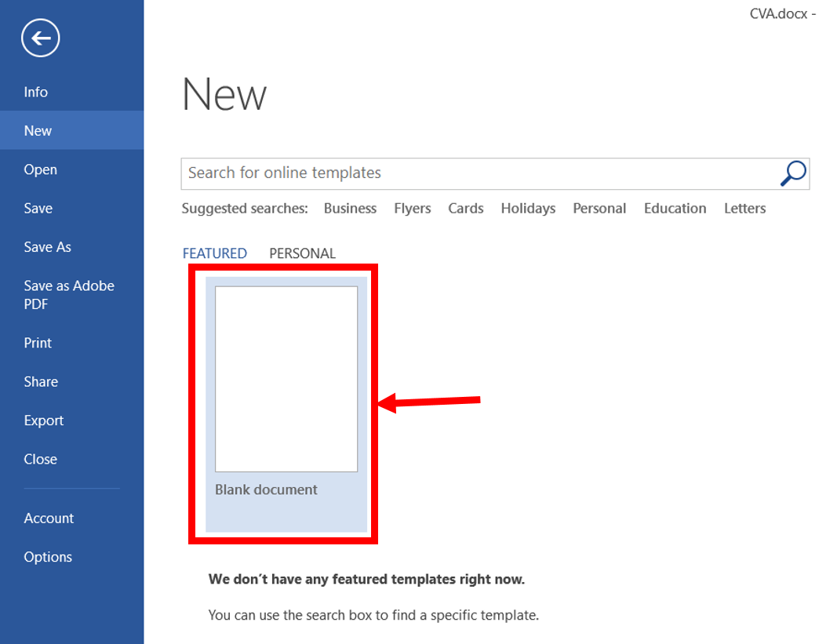Image resolution: width=819 pixels, height=644 pixels.
Task: Click the online templates search box
Action: pyautogui.click(x=479, y=173)
